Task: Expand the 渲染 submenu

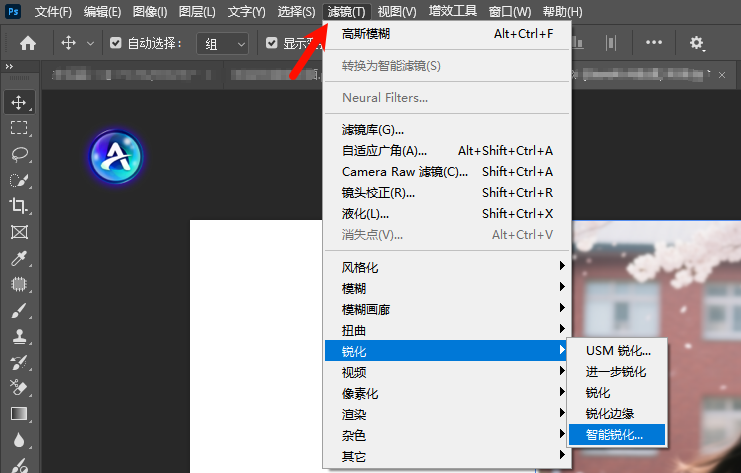Action: point(447,414)
